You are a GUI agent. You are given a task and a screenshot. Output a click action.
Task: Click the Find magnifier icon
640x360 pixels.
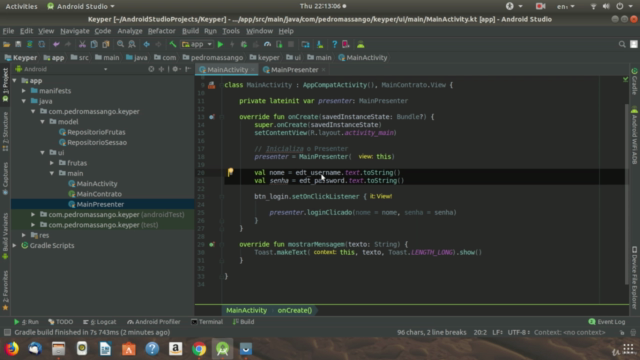click(120, 44)
